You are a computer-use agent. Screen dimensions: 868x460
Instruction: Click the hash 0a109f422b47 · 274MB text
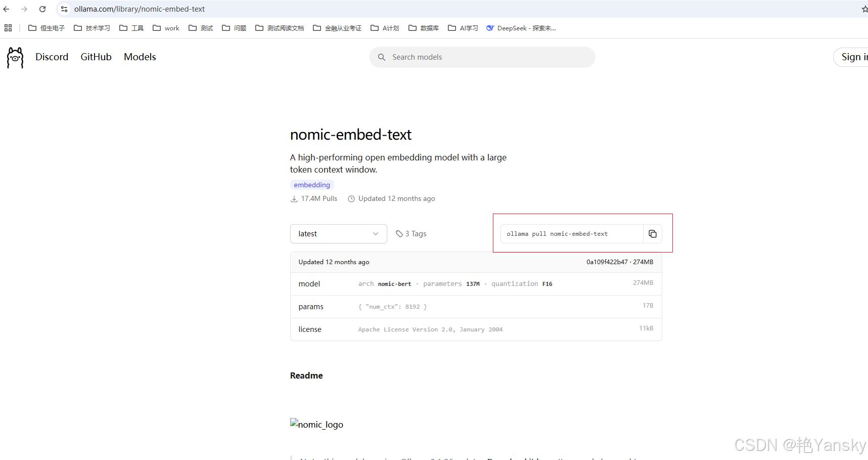pos(620,262)
